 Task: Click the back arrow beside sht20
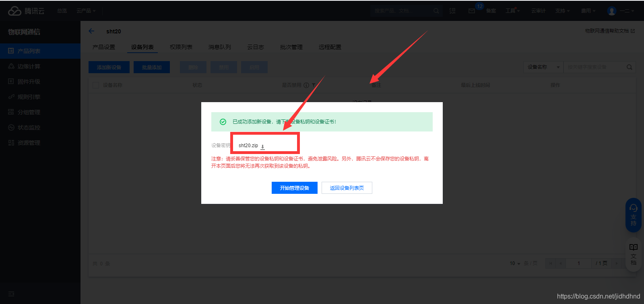pyautogui.click(x=91, y=31)
